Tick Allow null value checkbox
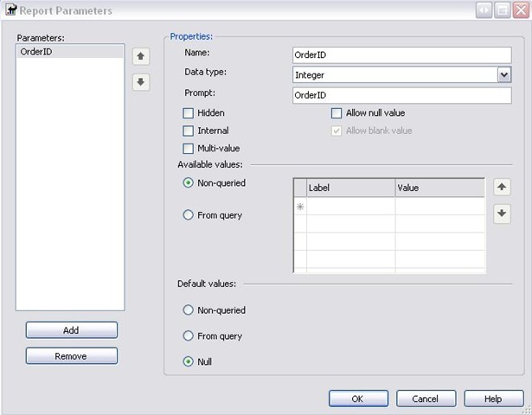532x415 pixels. click(x=337, y=113)
